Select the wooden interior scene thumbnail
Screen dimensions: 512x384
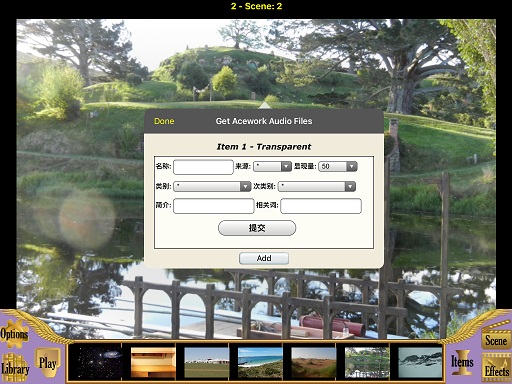tap(153, 362)
